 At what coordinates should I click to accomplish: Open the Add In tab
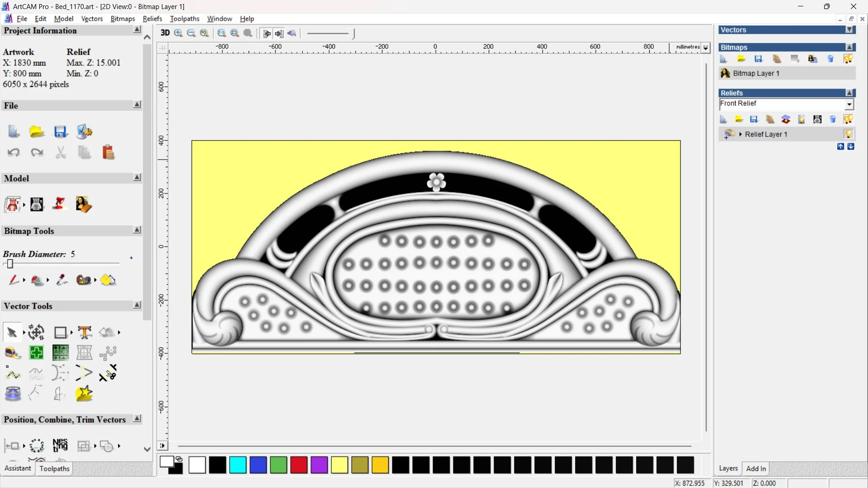click(x=756, y=469)
